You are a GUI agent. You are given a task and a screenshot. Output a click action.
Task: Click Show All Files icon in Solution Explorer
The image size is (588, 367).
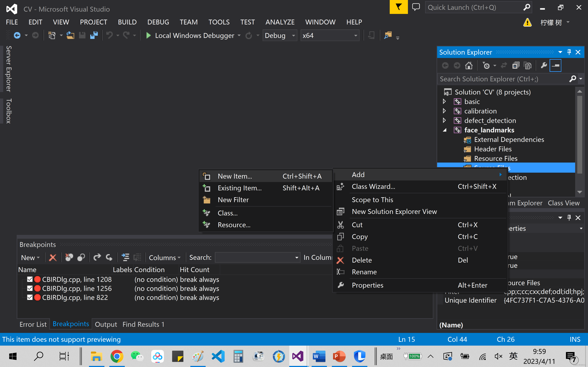[528, 66]
